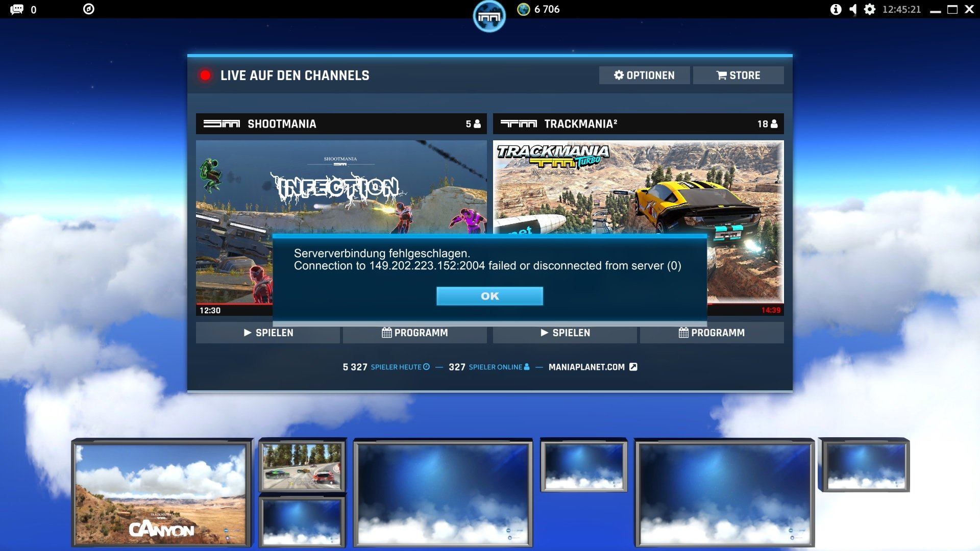The height and width of the screenshot is (551, 980).
Task: Click the Serververbindung fehlgeschlagen message
Action: (x=382, y=253)
